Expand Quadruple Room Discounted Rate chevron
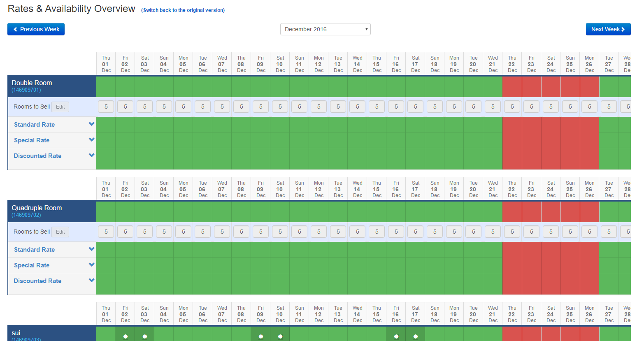This screenshot has height=341, width=644. [91, 281]
